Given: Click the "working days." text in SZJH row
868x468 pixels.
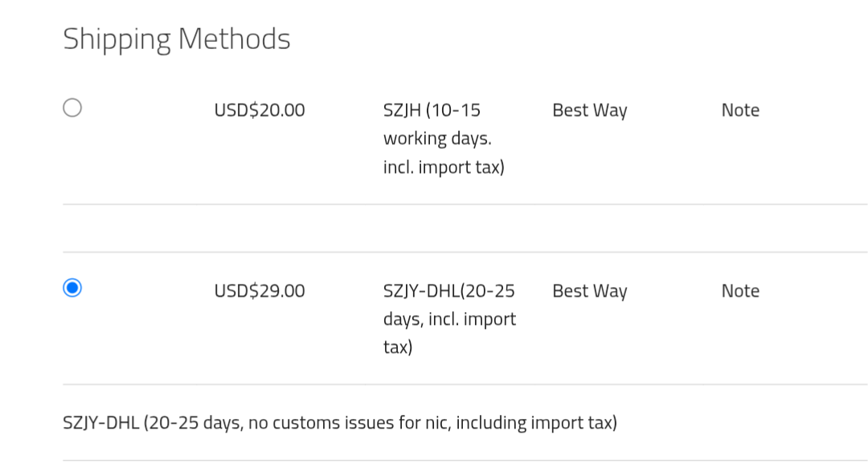Looking at the screenshot, I should point(437,138).
